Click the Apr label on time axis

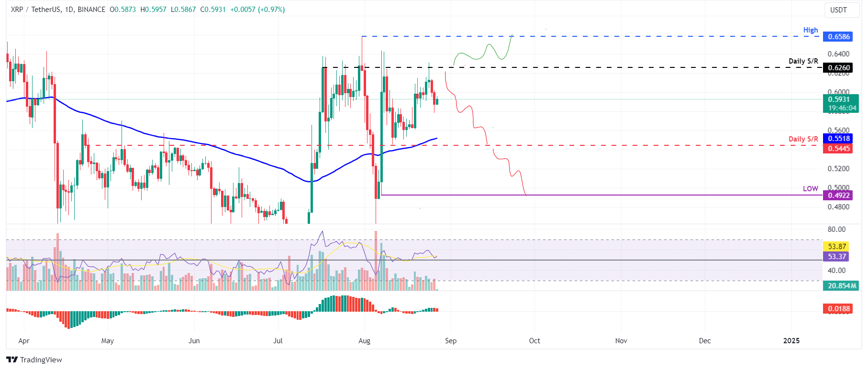tap(24, 341)
